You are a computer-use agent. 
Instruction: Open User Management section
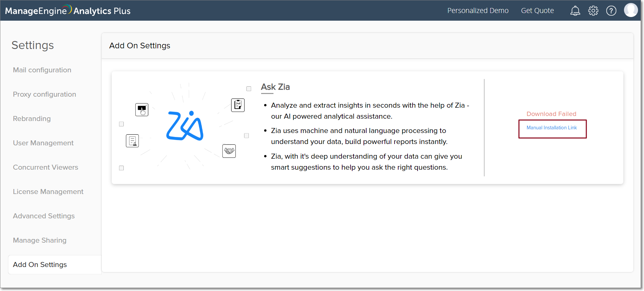pos(43,143)
